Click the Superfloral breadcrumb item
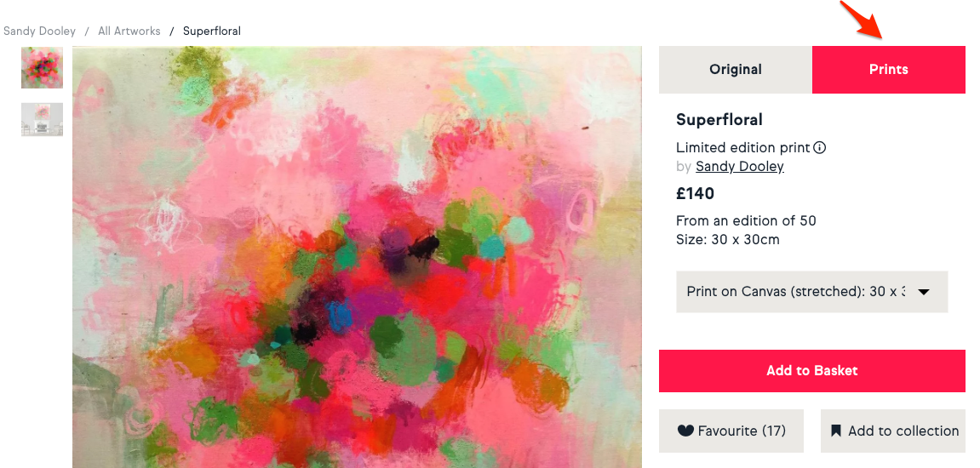This screenshot has width=980, height=468. 212,31
